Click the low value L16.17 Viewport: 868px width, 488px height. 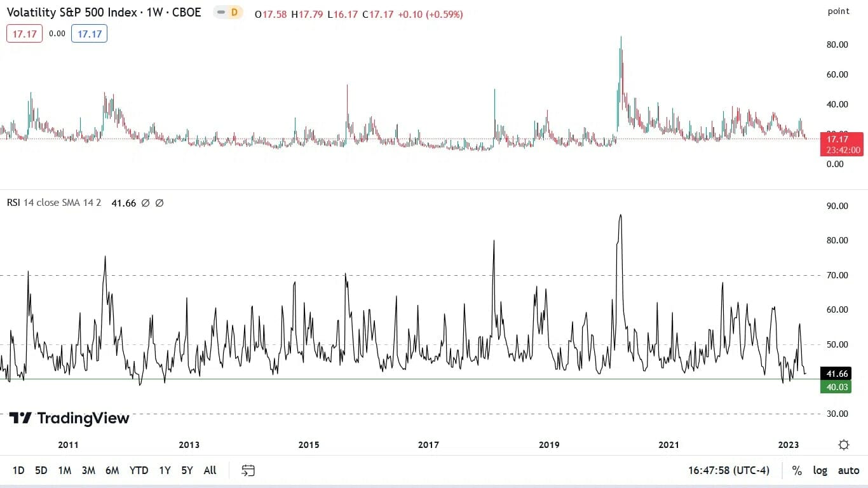point(342,14)
